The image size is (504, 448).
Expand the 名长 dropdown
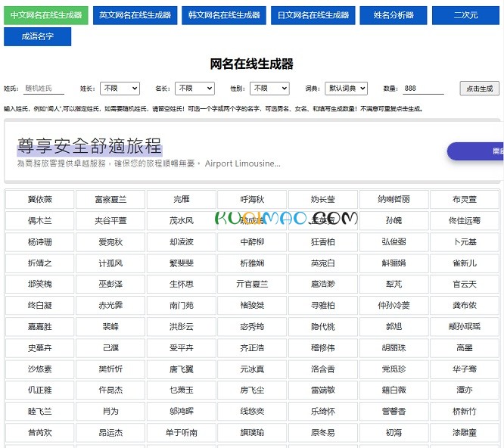tap(194, 89)
